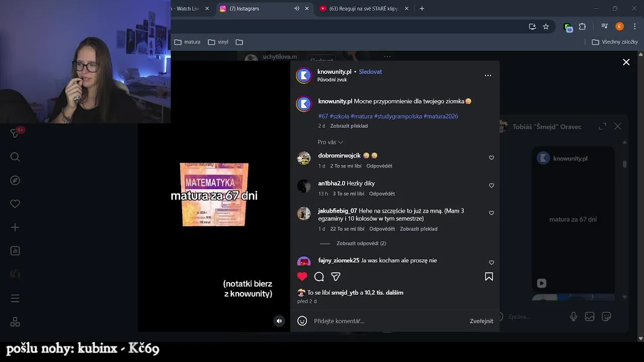The height and width of the screenshot is (362, 644).
Task: Post comment with Zveřejnit button
Action: click(x=481, y=321)
